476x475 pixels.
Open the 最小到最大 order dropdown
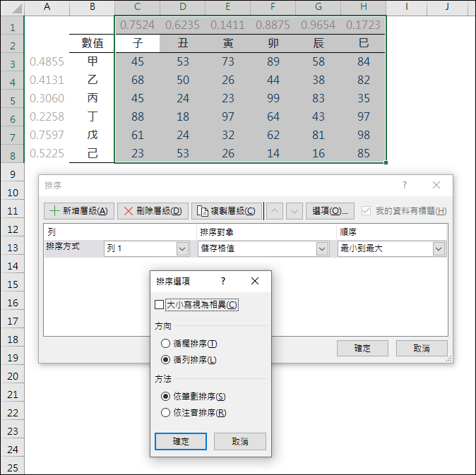(x=439, y=248)
